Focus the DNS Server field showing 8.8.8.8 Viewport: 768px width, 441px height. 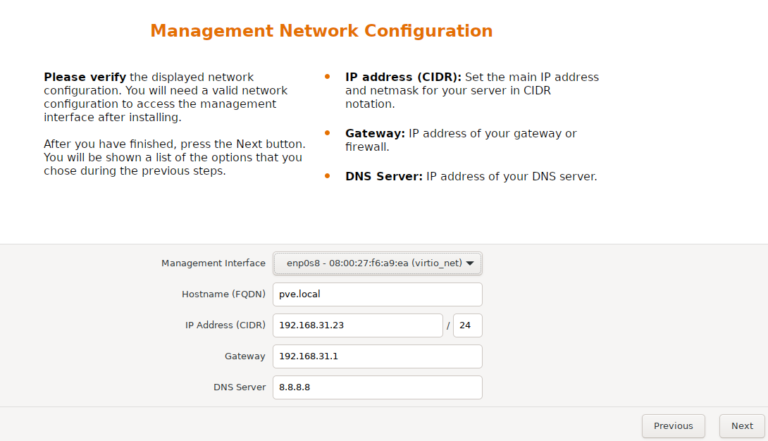coord(377,387)
